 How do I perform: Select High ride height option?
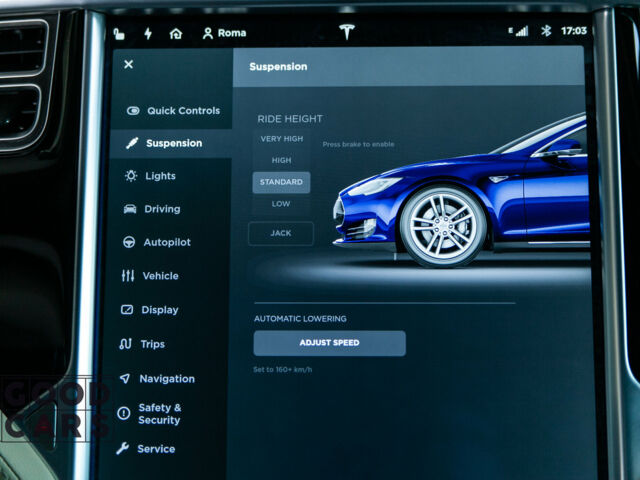coord(282,160)
